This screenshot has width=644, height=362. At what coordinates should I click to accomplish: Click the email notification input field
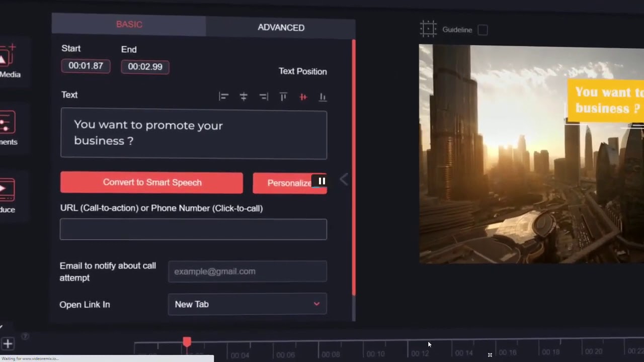(x=247, y=271)
